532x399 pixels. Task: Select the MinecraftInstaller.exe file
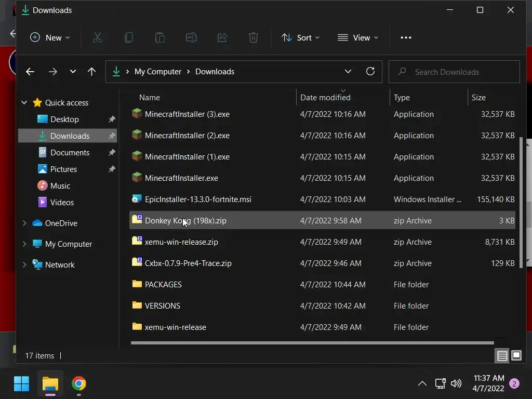coord(322,178)
